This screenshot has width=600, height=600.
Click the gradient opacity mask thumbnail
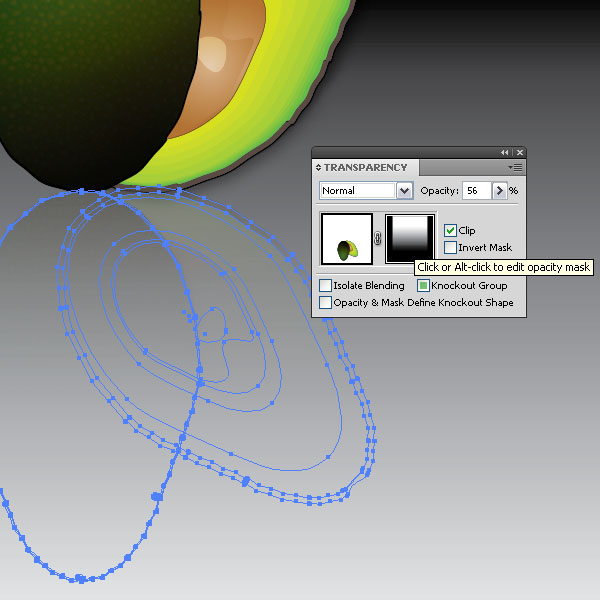click(x=410, y=239)
